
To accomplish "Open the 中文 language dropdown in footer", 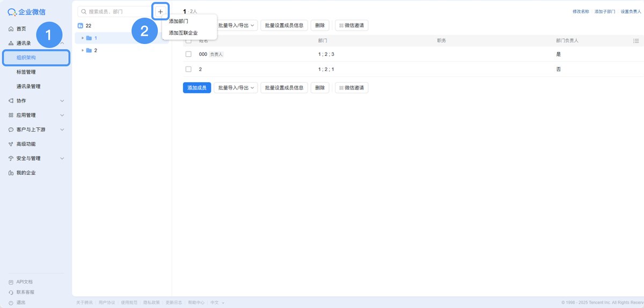I will 217,303.
